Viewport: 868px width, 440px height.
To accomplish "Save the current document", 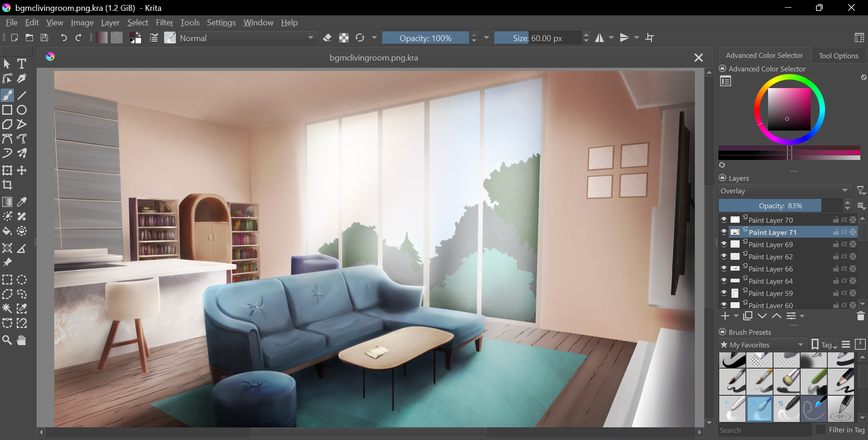I will [x=44, y=38].
